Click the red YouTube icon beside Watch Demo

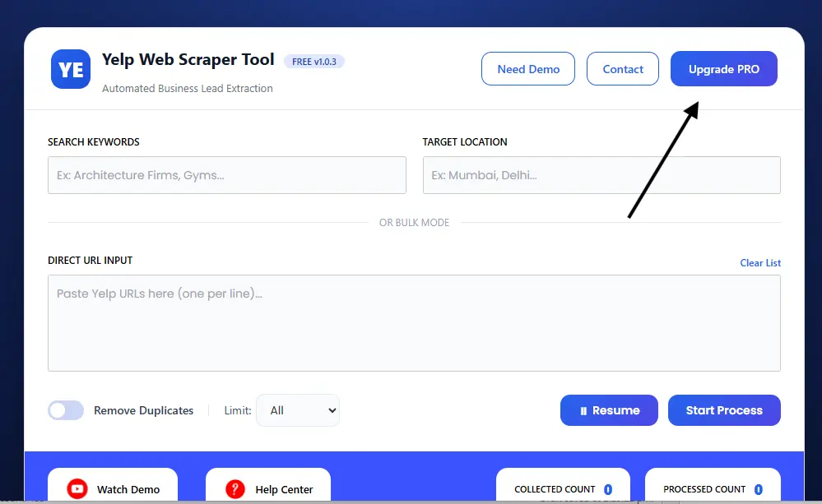pyautogui.click(x=77, y=489)
